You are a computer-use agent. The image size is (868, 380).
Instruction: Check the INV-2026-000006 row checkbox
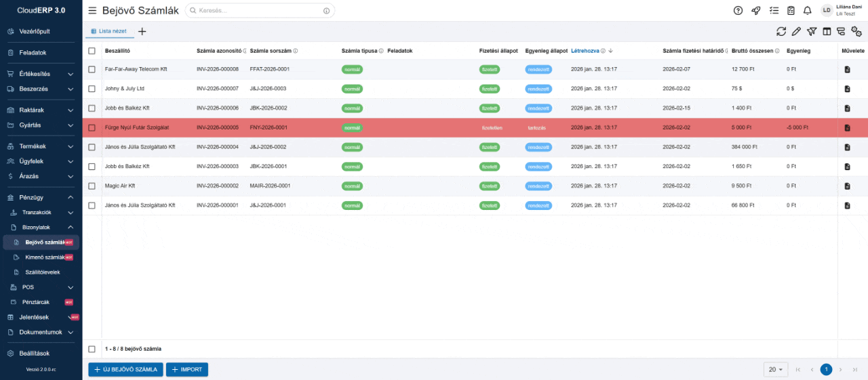coord(92,108)
